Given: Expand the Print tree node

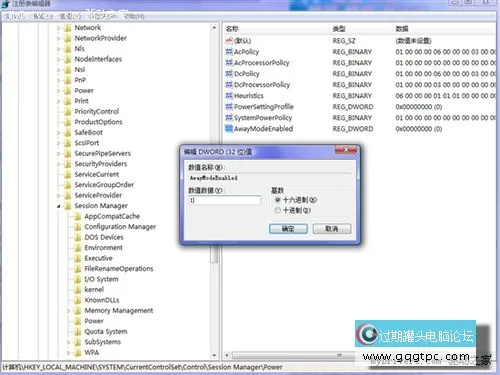Looking at the screenshot, I should [59, 101].
